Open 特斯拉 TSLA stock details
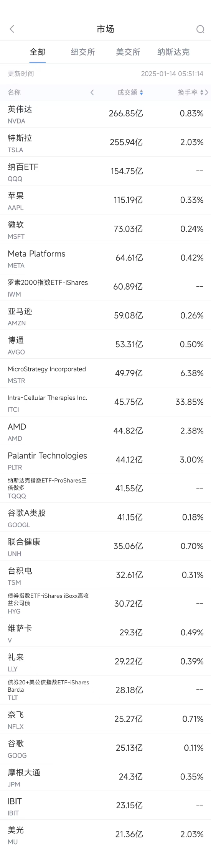Image resolution: width=211 pixels, height=868 pixels. point(105,142)
